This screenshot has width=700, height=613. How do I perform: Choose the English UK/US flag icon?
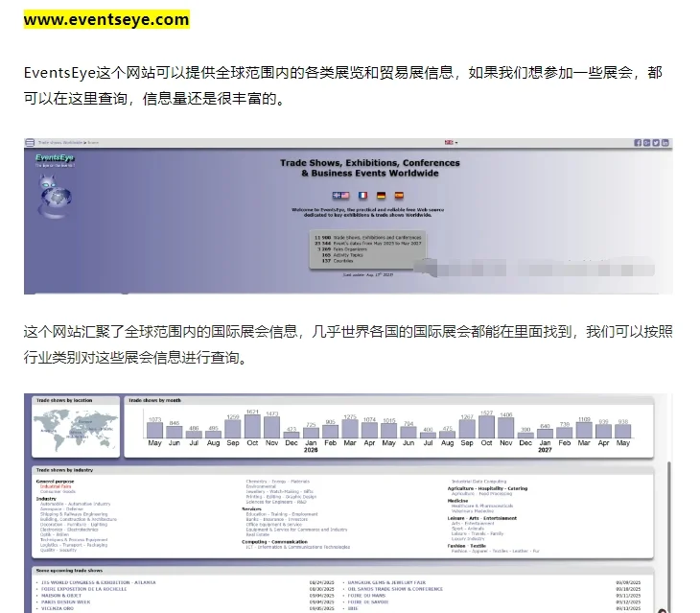(x=340, y=196)
